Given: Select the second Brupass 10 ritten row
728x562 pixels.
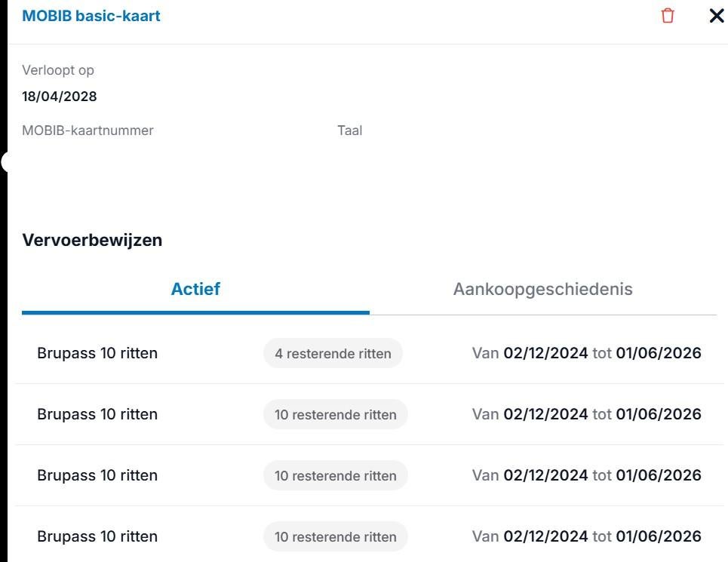Looking at the screenshot, I should (x=97, y=413).
